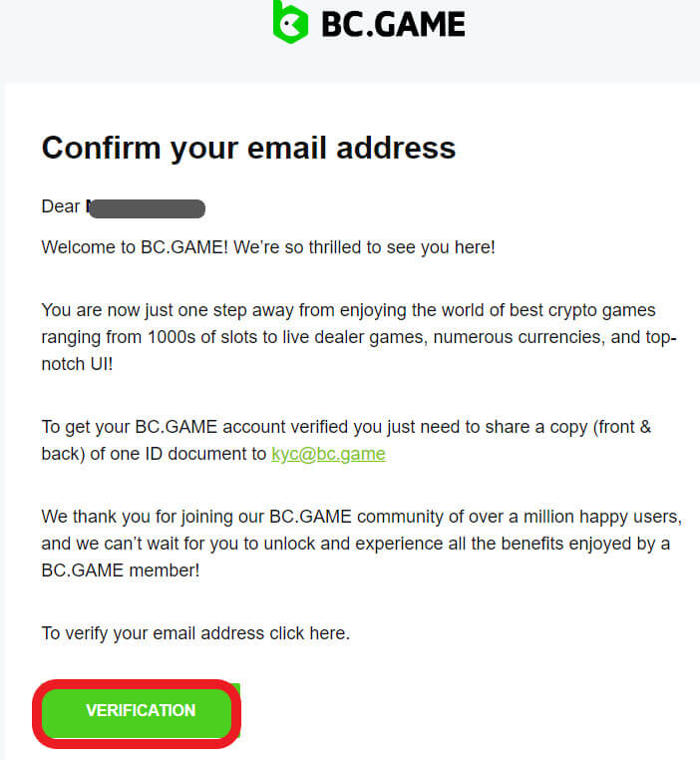Click the green BC.GAME mascot logo icon
Viewport: 700px width, 760px height.
click(x=290, y=21)
